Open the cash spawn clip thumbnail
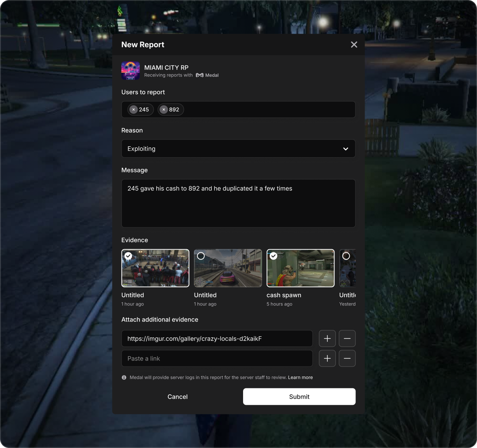 (300, 268)
